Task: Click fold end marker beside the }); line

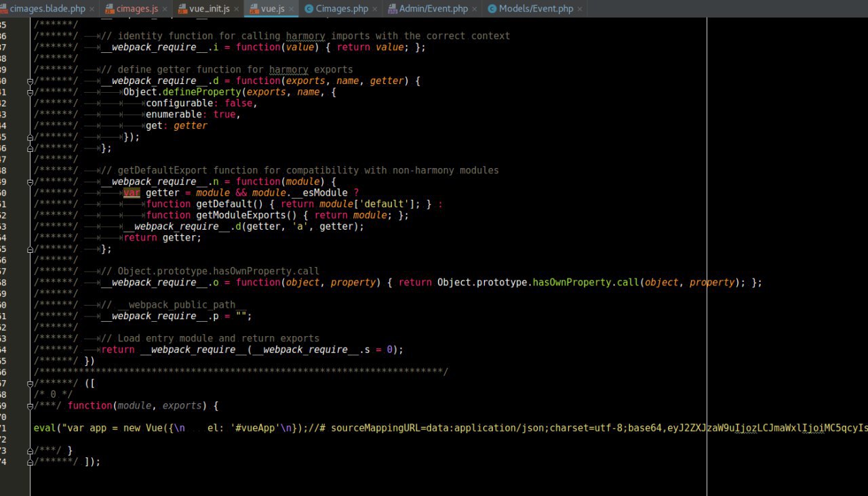Action: [30, 137]
